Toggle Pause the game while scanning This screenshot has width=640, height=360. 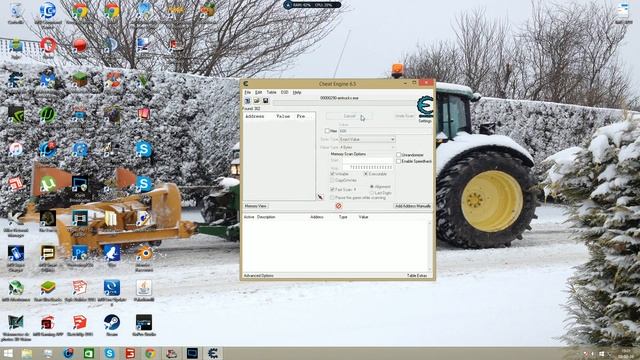(332, 198)
